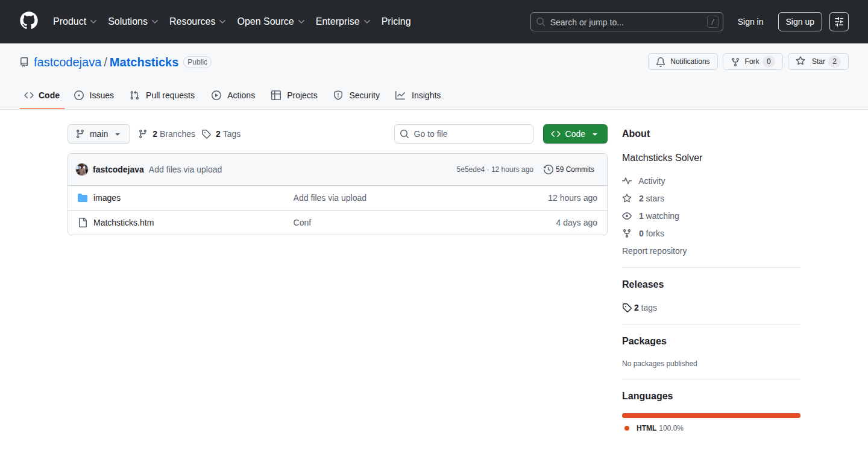The image size is (868, 459).
Task: Open the Matchsticks.htm file
Action: pos(124,223)
